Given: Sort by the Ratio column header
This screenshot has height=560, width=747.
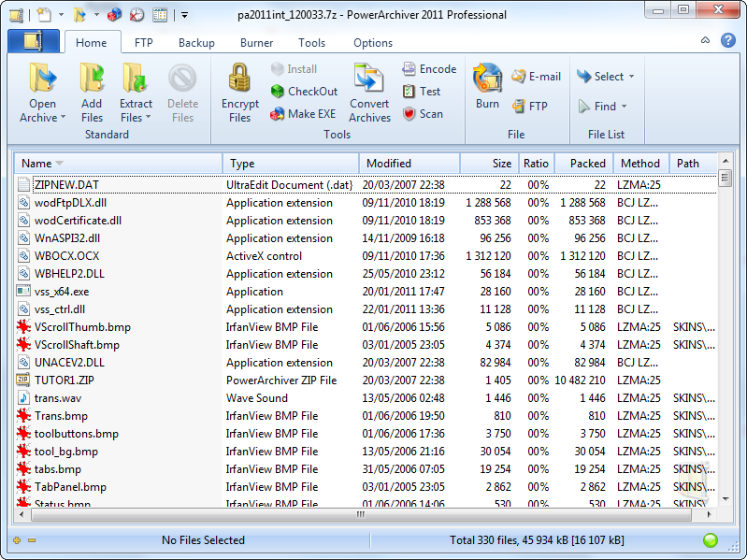Looking at the screenshot, I should pyautogui.click(x=536, y=164).
